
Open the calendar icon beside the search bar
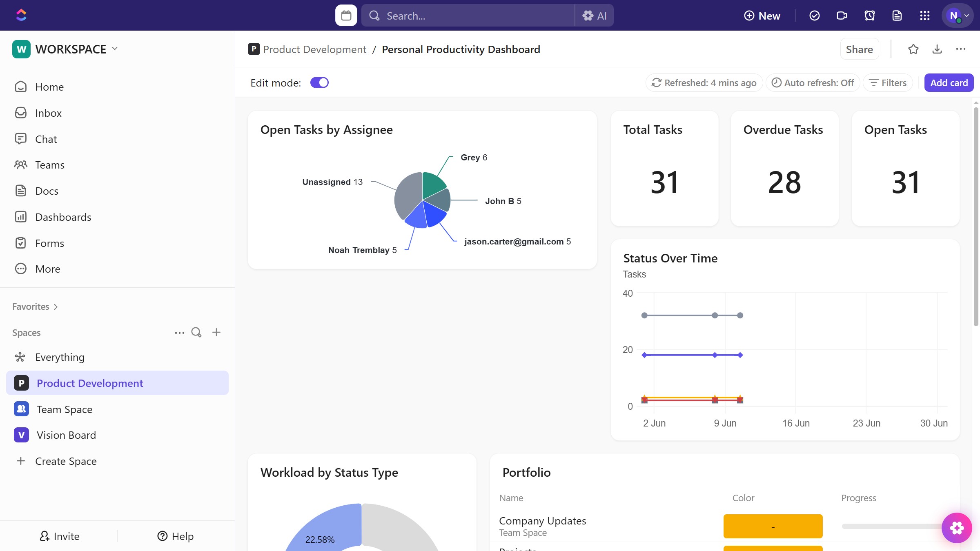pos(345,15)
